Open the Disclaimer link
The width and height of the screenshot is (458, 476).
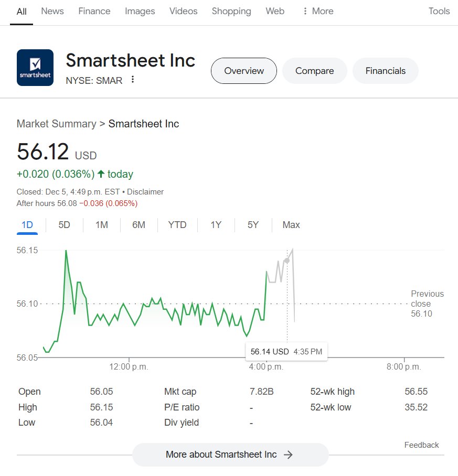pyautogui.click(x=145, y=192)
